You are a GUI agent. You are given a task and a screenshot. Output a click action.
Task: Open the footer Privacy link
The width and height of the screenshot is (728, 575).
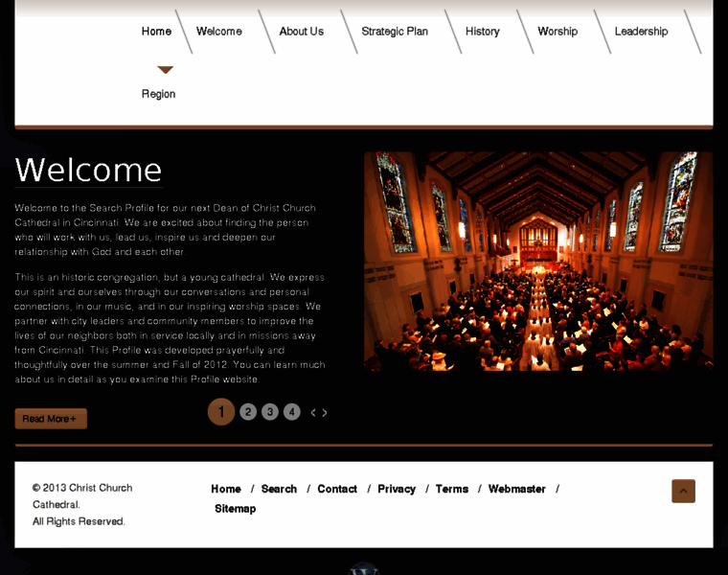pyautogui.click(x=397, y=489)
